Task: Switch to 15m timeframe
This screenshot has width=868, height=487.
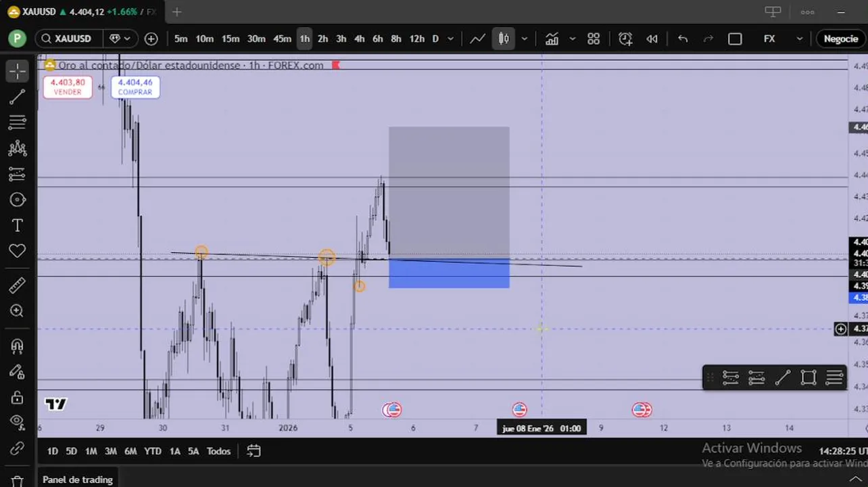Action: click(x=231, y=39)
